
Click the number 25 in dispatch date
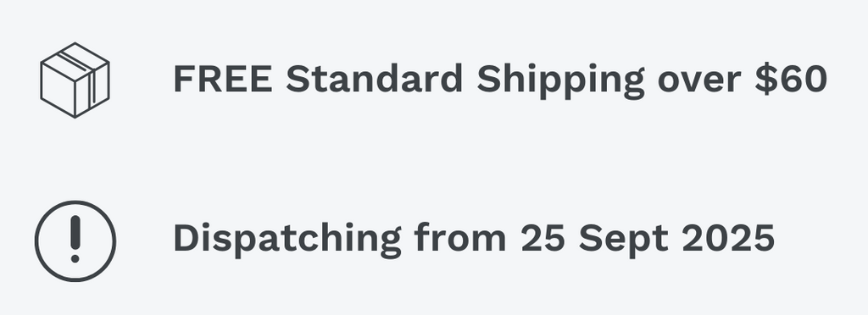(543, 239)
